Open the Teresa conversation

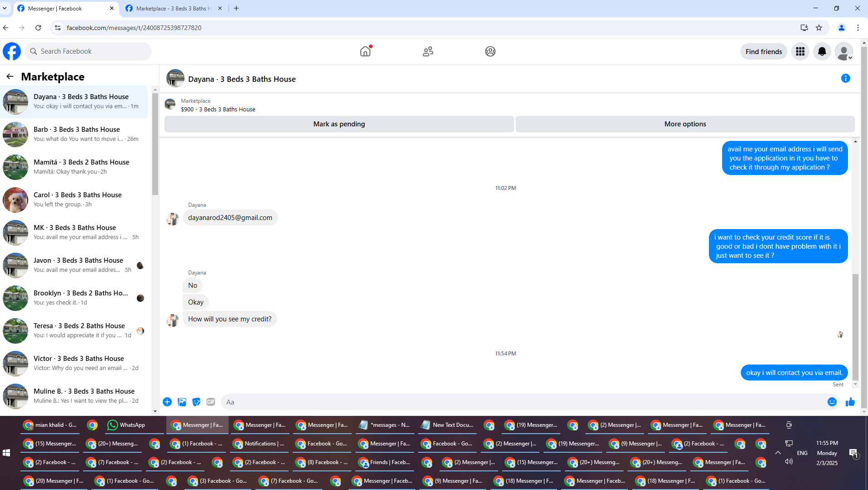coord(74,330)
